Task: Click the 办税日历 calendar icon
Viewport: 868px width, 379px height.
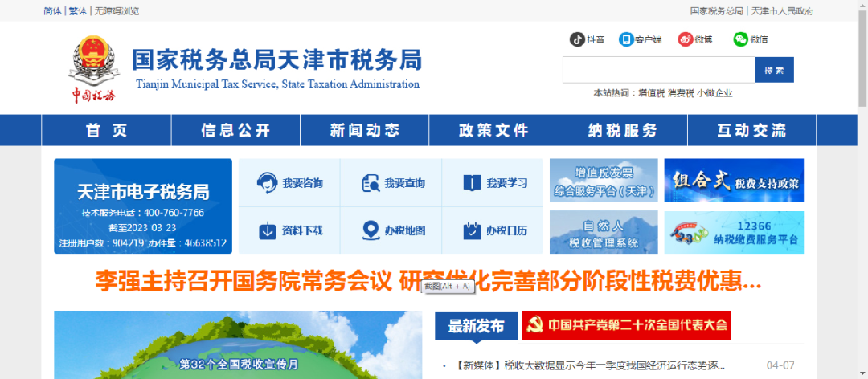Action: point(473,230)
